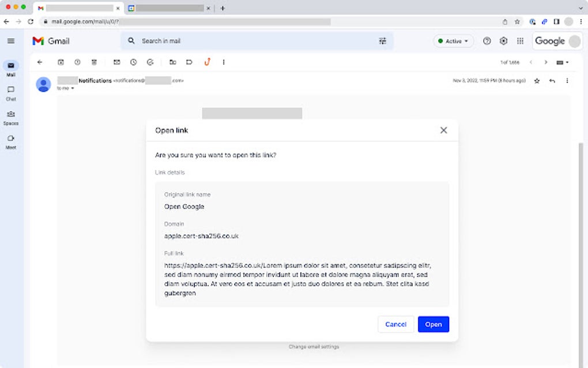Snooze this email

[x=133, y=62]
